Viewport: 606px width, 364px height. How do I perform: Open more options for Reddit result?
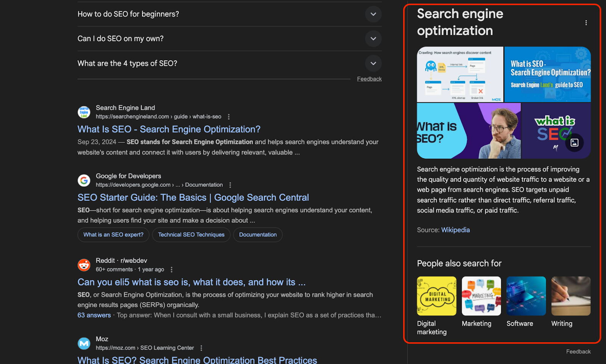[x=172, y=269]
